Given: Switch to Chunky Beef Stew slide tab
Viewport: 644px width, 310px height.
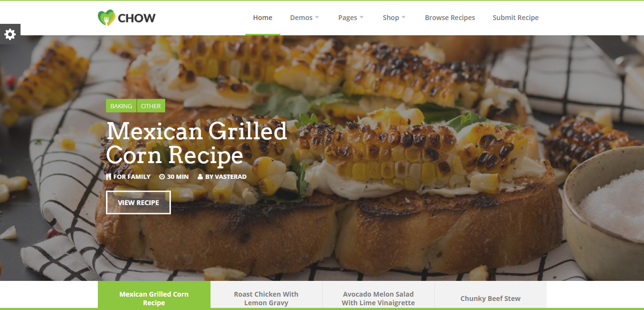Looking at the screenshot, I should [490, 298].
